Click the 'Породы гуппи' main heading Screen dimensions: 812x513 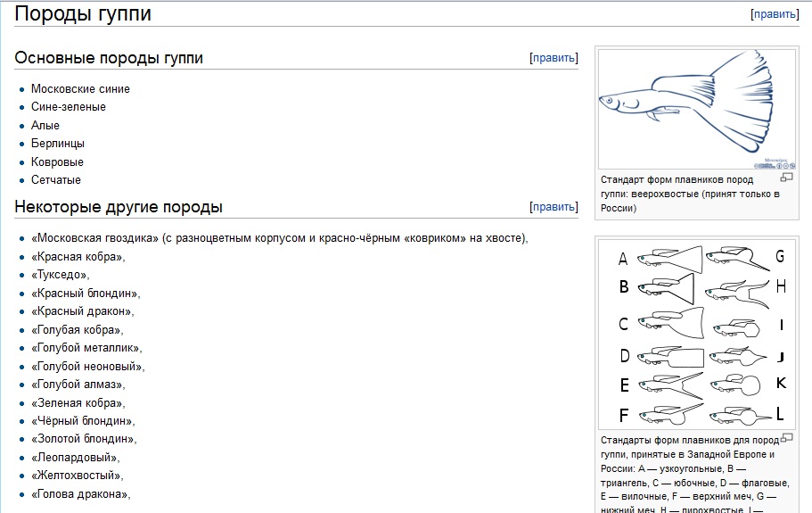(x=83, y=14)
